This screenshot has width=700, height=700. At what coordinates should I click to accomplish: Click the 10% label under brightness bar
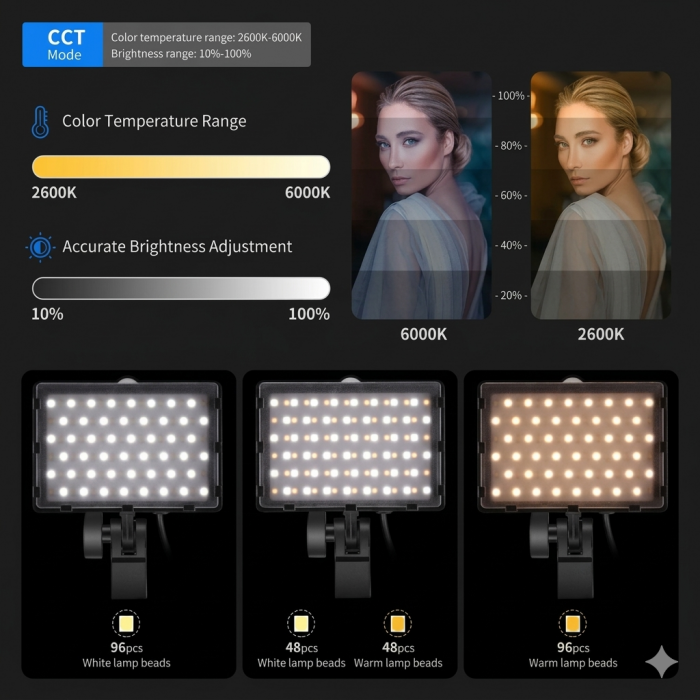[47, 314]
